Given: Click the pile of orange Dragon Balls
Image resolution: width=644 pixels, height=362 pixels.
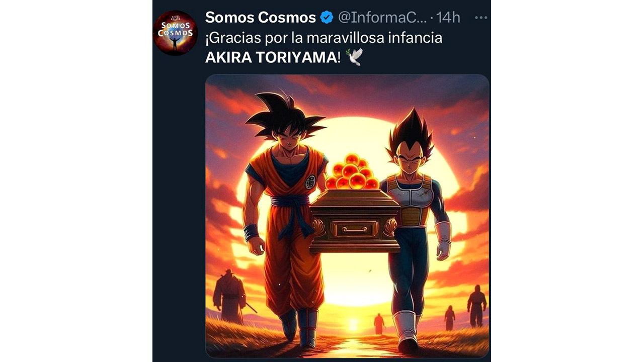Looking at the screenshot, I should [352, 172].
